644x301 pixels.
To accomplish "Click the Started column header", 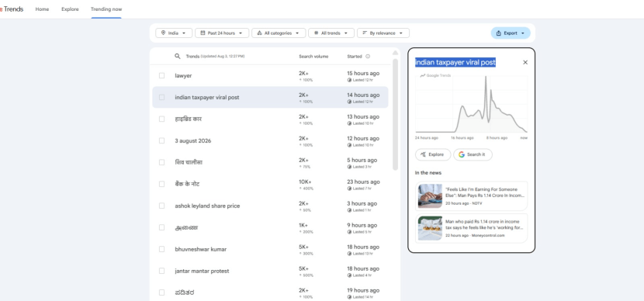I will [355, 57].
